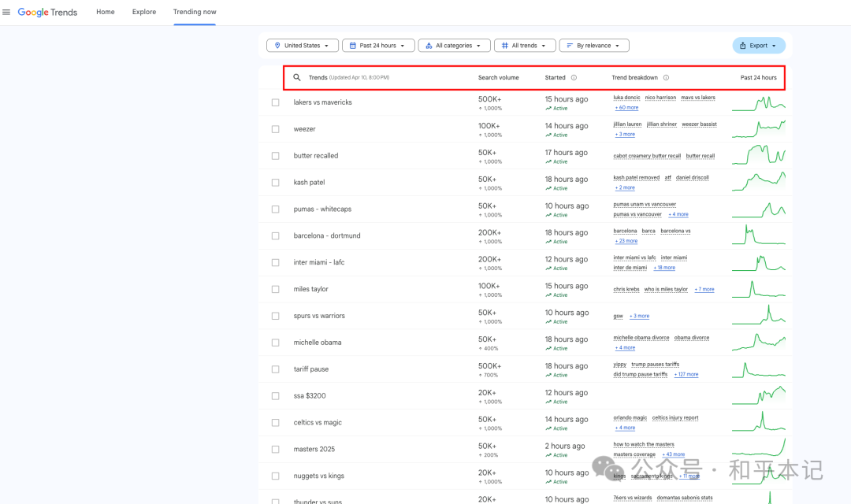Click the Google Trends logo
Image resolution: width=851 pixels, height=504 pixels.
pyautogui.click(x=48, y=12)
